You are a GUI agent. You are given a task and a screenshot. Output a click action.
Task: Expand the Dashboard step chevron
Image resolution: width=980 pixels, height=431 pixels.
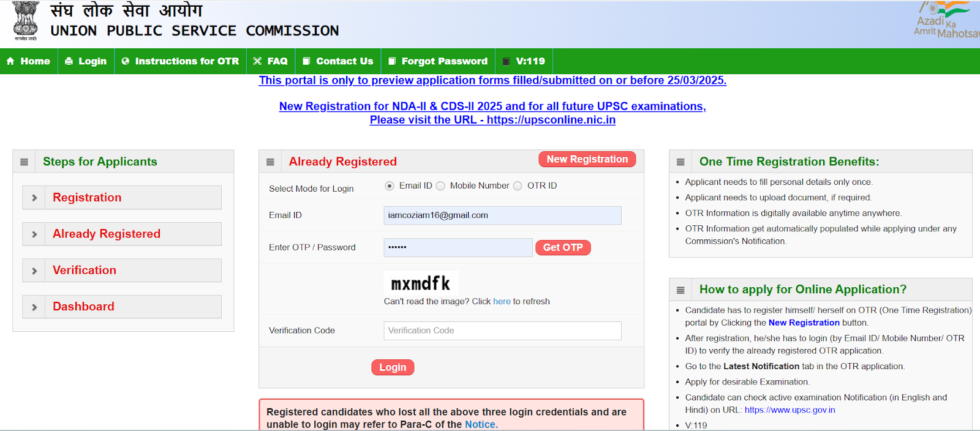click(34, 307)
